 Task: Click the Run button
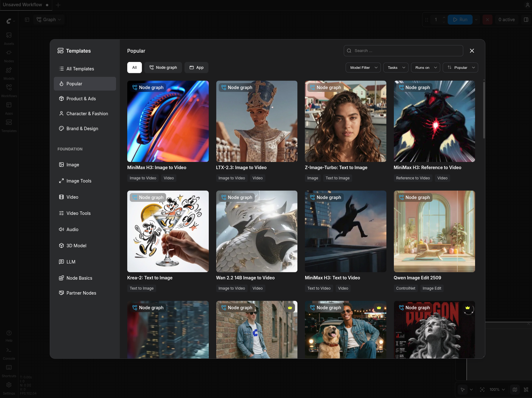click(460, 20)
